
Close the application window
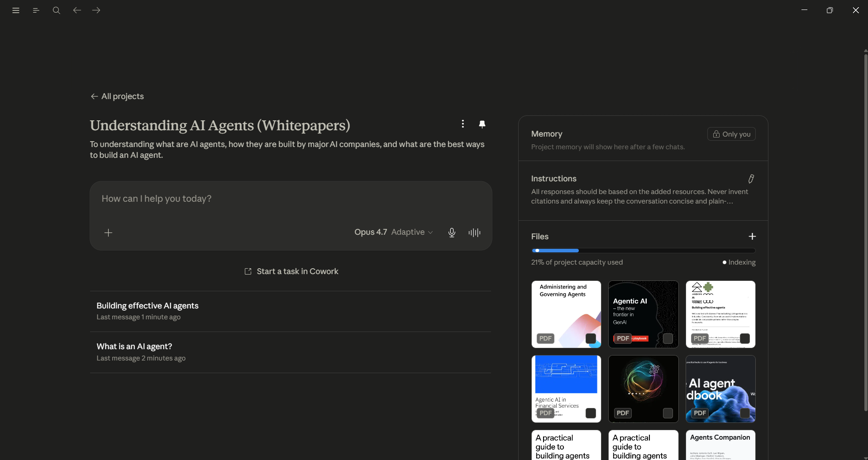coord(855,10)
